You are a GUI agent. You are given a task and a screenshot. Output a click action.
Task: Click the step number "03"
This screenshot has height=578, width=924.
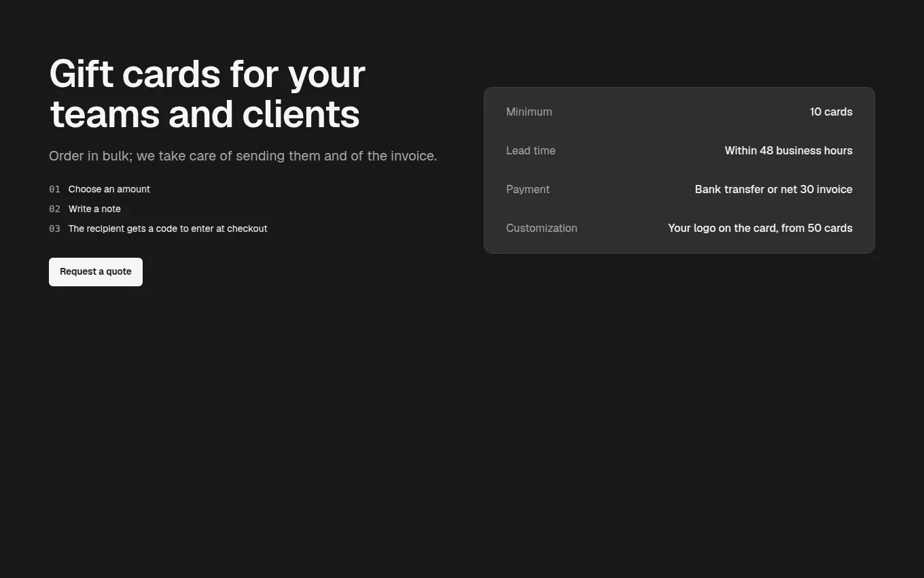pos(54,228)
